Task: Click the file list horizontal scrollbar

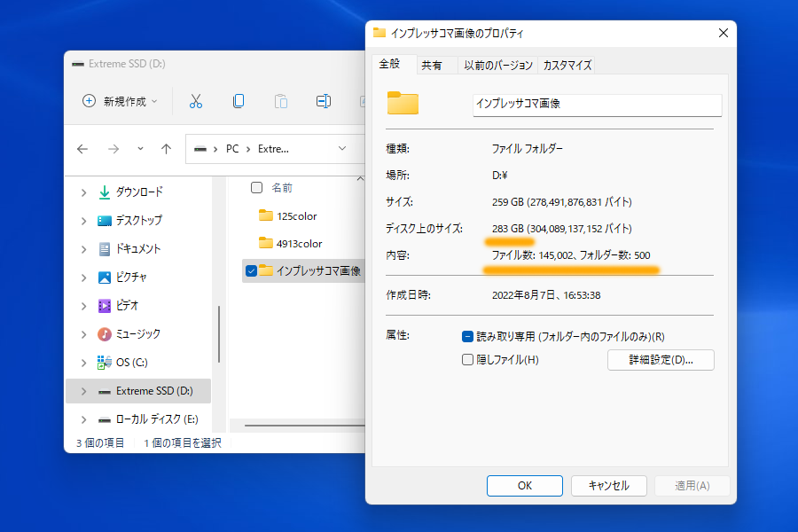Action: (x=304, y=425)
